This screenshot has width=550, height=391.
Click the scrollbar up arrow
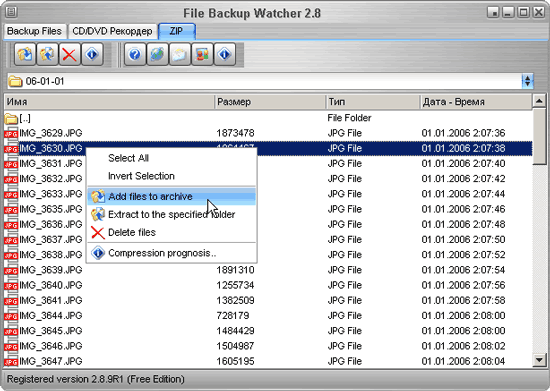tap(539, 101)
